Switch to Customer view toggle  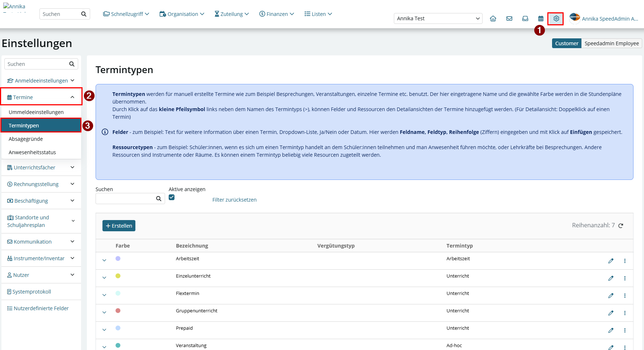tap(567, 43)
